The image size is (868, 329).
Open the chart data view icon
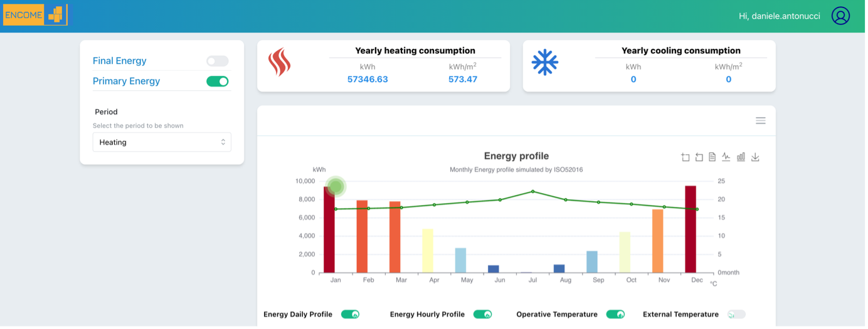tap(712, 157)
